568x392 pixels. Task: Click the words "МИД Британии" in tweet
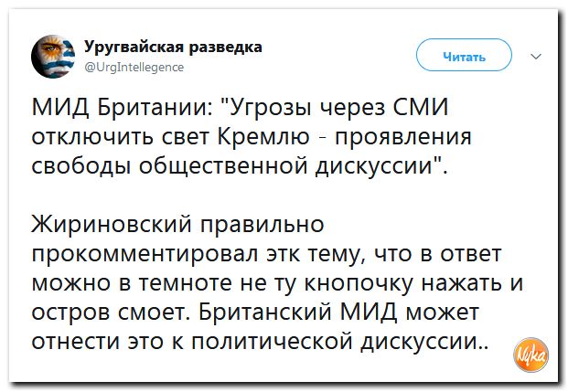tap(123, 107)
